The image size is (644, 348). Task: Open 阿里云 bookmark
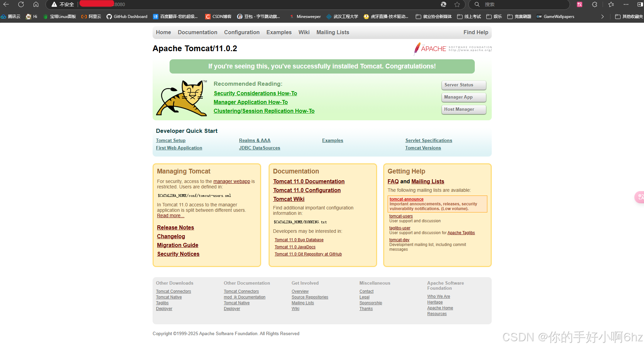(91, 17)
